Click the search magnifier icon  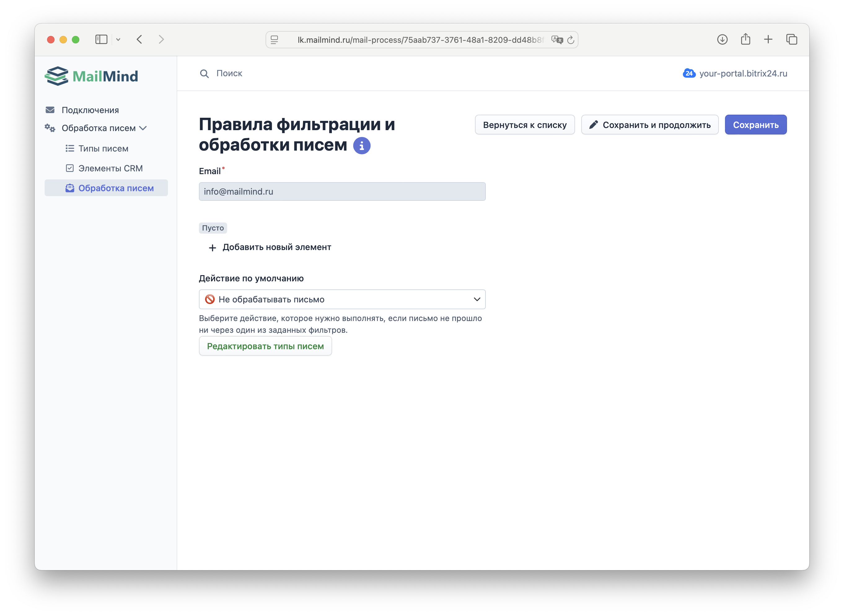click(204, 73)
